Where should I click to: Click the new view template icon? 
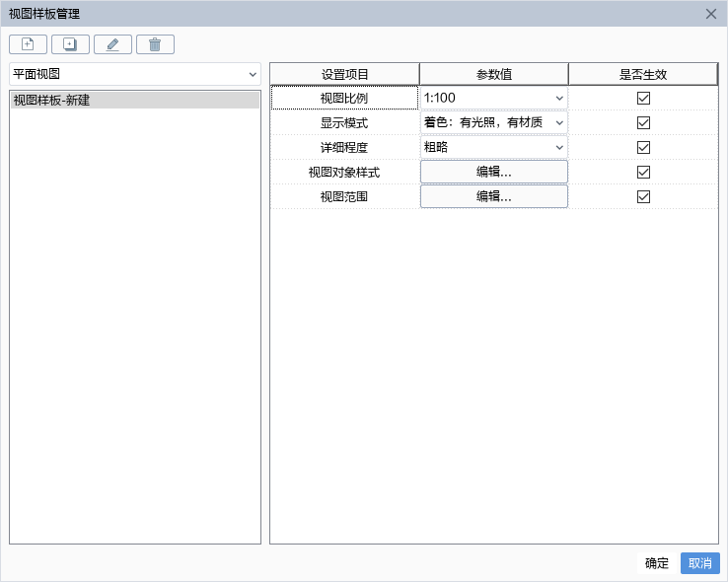coord(28,44)
